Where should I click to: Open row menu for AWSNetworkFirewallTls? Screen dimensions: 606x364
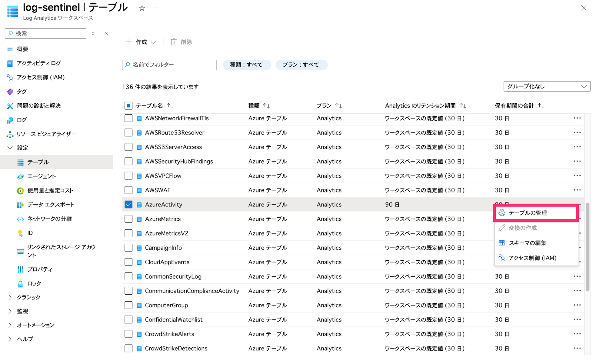tap(577, 118)
